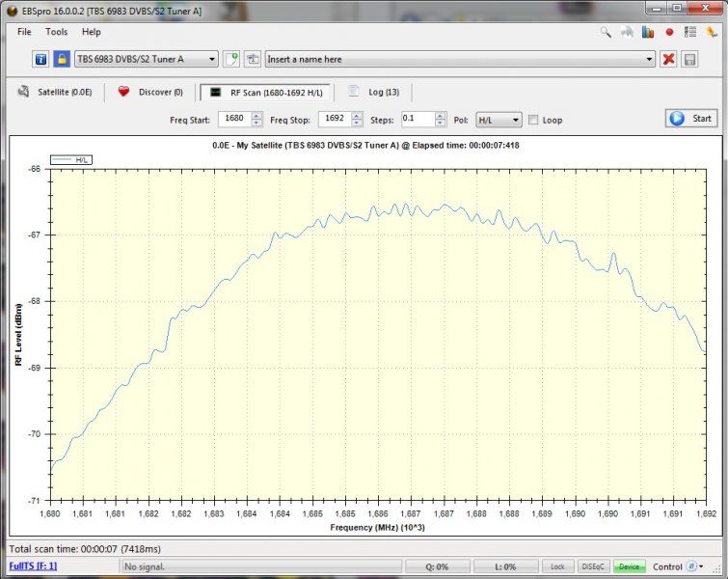Click the H/L legend line swatch

(x=63, y=160)
